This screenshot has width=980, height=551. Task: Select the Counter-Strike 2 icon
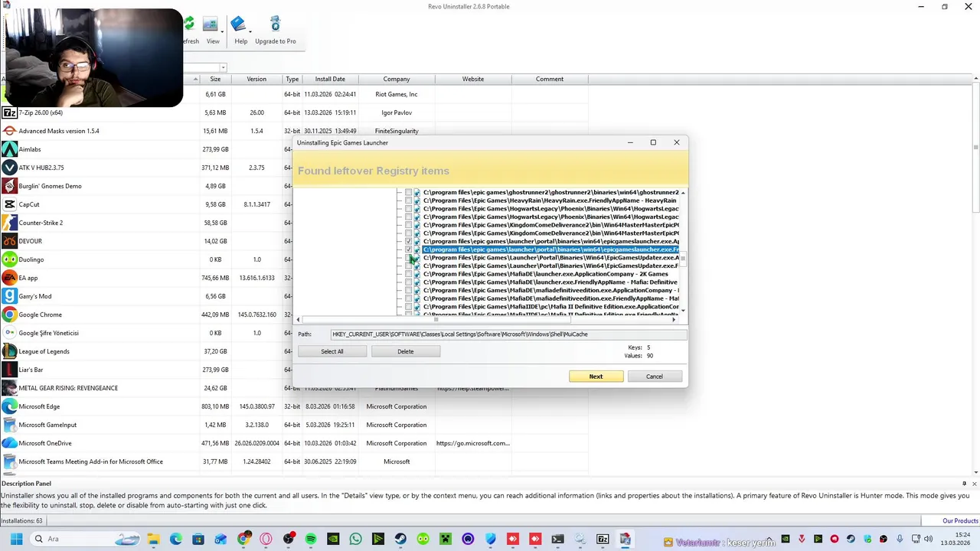click(9, 223)
